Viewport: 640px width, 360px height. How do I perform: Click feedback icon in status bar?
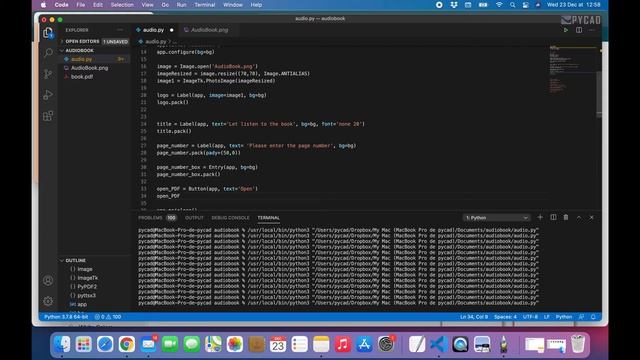click(x=581, y=317)
